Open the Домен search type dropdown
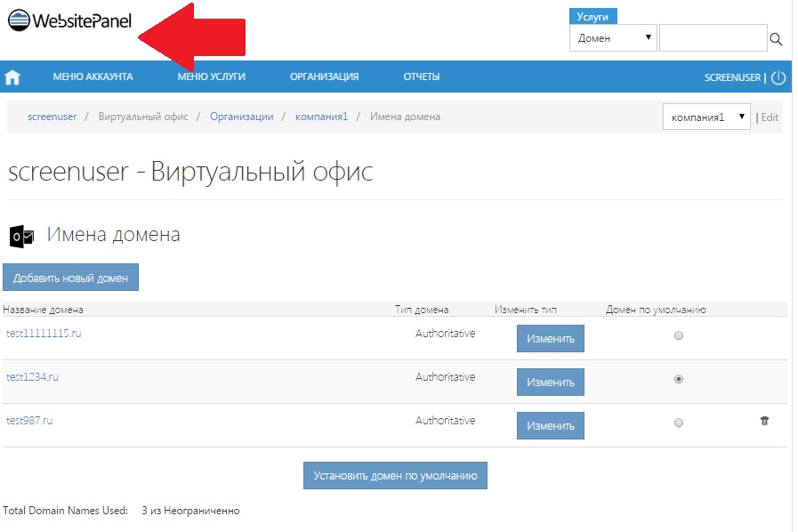This screenshot has height=532, width=798. (613, 38)
